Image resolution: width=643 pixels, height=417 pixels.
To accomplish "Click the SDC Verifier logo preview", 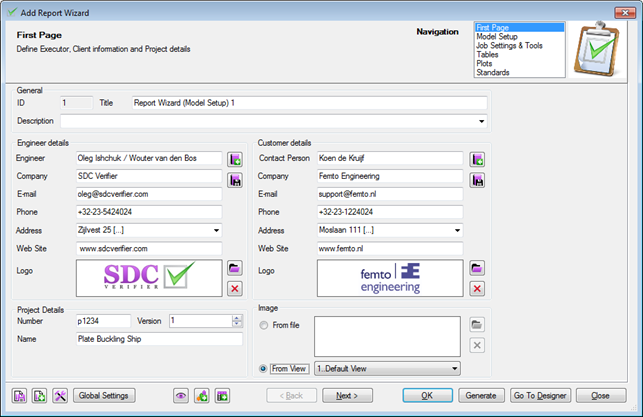I will (149, 278).
